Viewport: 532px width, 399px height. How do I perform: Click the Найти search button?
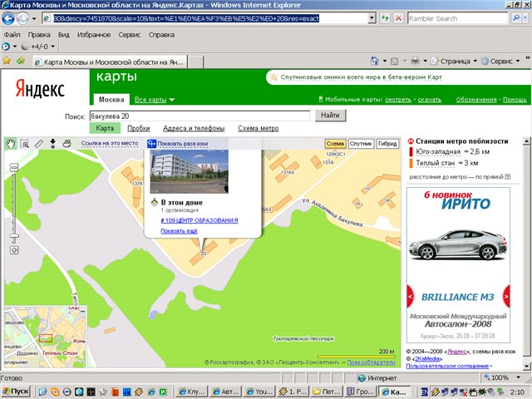330,116
